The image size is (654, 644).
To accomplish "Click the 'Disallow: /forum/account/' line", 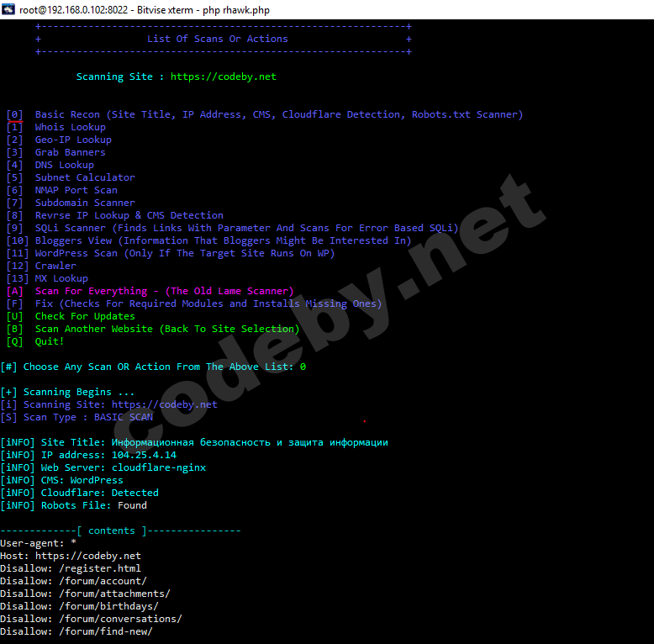I will (73, 582).
